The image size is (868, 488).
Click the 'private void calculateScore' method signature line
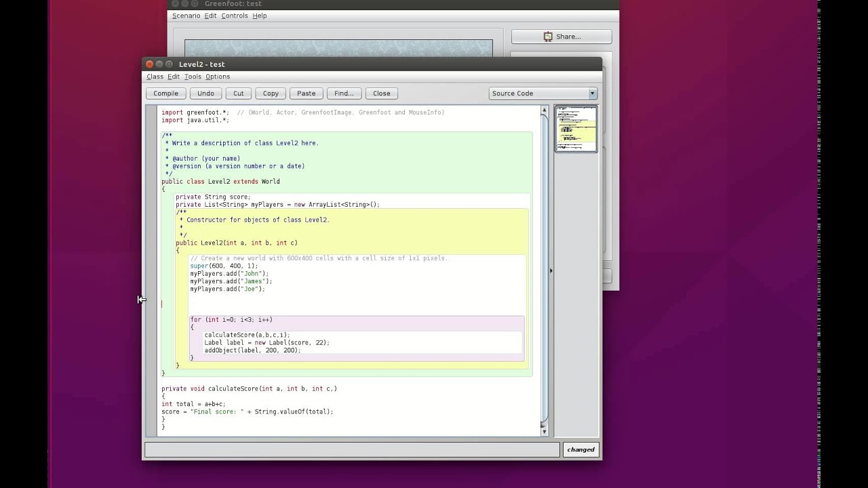pos(249,388)
